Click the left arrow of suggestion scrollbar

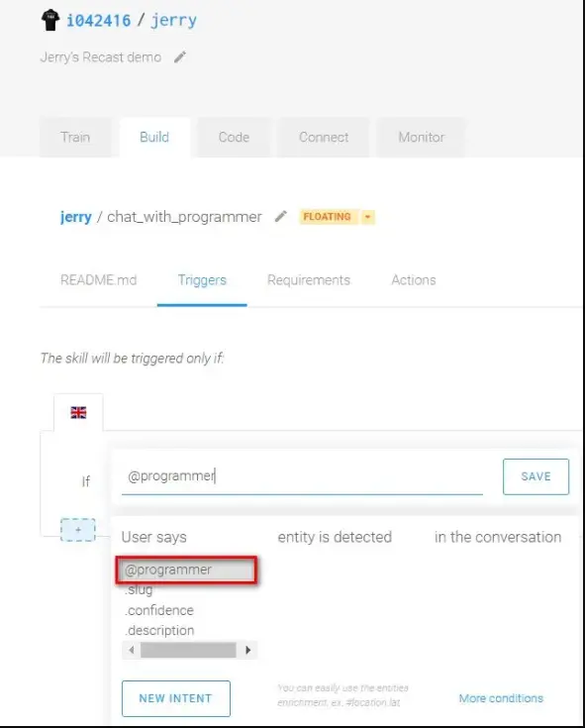132,650
